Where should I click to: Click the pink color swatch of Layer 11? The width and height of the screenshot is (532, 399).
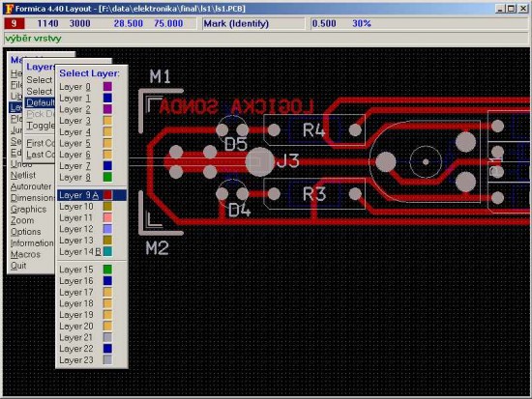point(107,217)
